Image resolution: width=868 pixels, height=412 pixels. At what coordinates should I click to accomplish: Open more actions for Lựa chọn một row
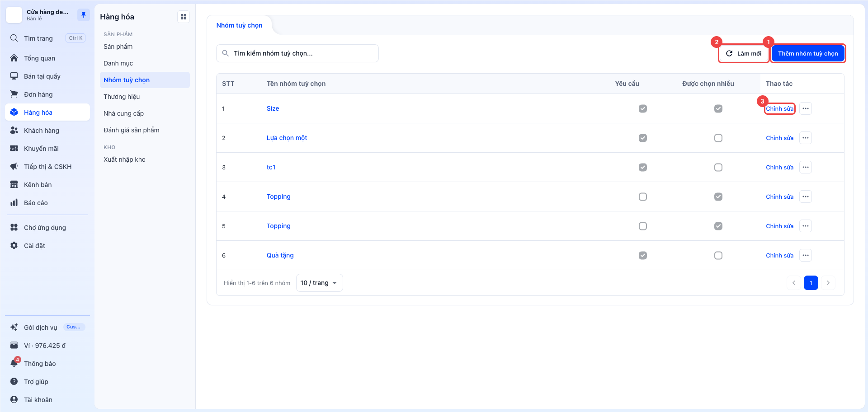point(806,138)
